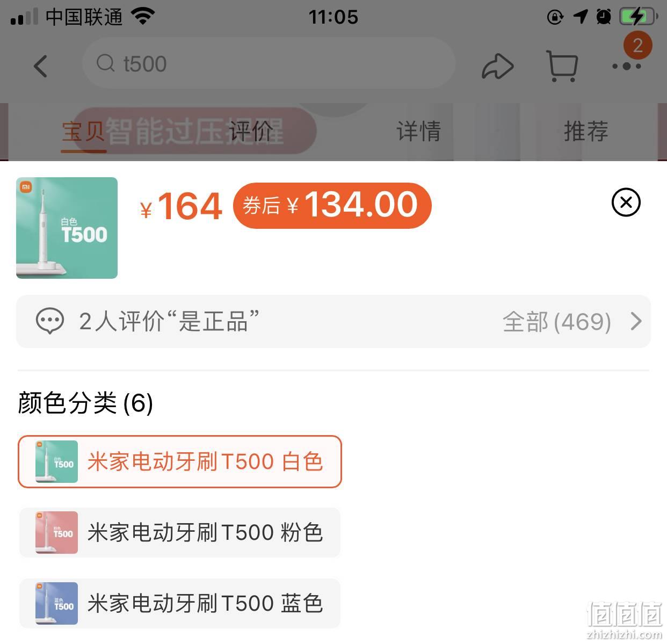Select 米家电动牙刷T500 蓝色 option
The height and width of the screenshot is (644, 667).
pyautogui.click(x=180, y=603)
